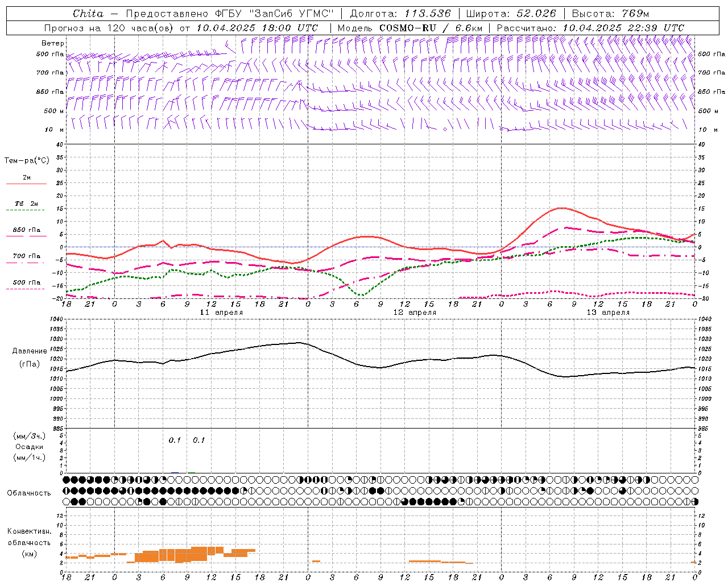Click the 11 апреля date label
This screenshot has height=582, width=728.
pos(221,313)
